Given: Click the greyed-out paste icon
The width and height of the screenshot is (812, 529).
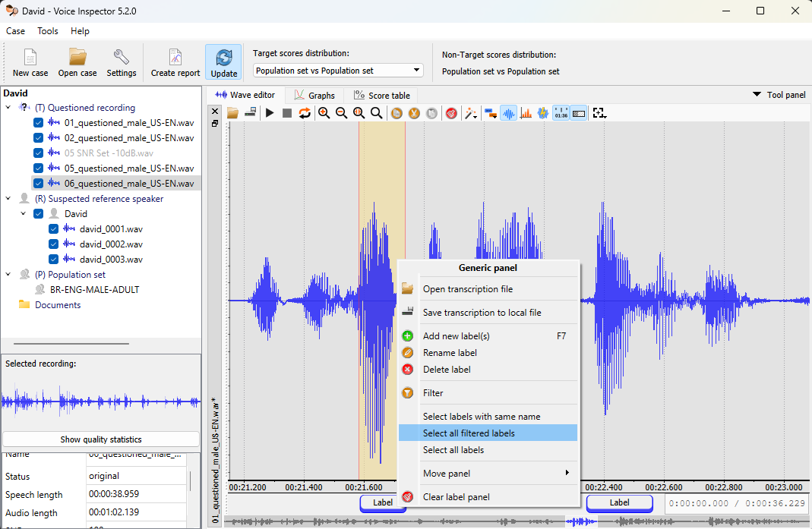Looking at the screenshot, I should (432, 113).
